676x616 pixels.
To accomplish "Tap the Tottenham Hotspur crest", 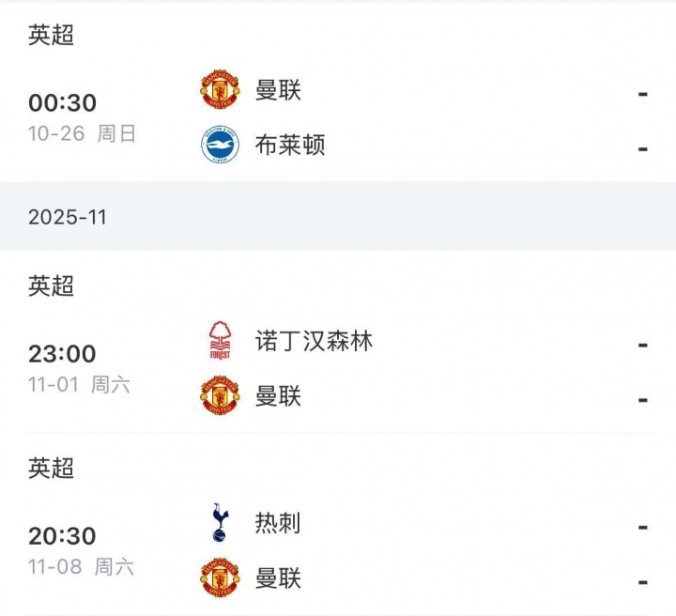I will [221, 523].
